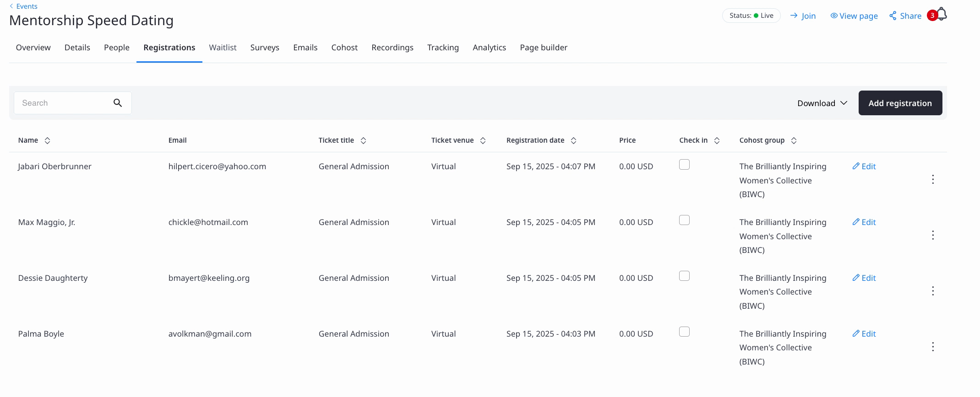Sort registrations by Name column
The width and height of the screenshot is (980, 397).
(x=47, y=141)
